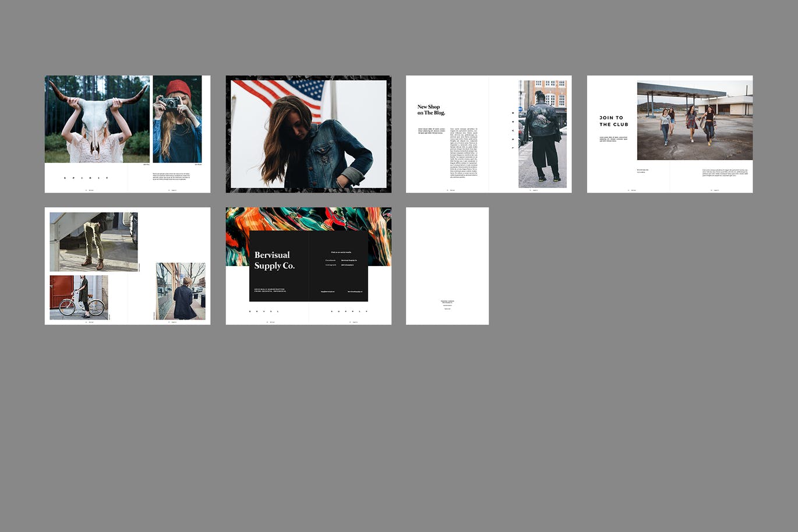Select the long body text column under New Shop

coord(464,152)
